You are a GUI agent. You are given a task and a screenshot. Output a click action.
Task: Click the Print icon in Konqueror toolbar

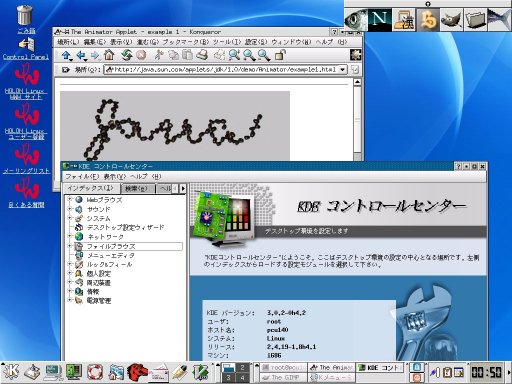(202, 55)
